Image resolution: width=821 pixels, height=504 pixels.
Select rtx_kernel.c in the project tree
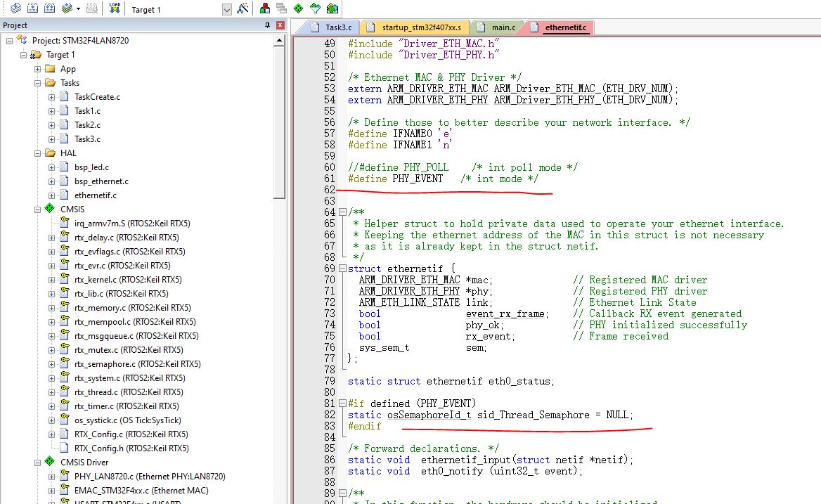pos(128,280)
